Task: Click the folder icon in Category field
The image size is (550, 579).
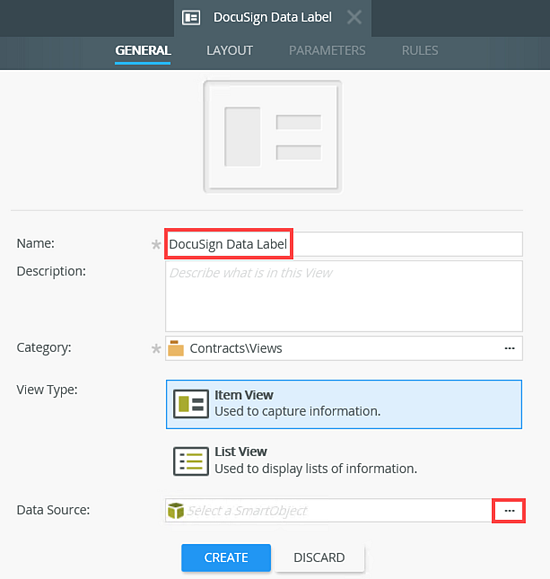Action: pyautogui.click(x=176, y=348)
